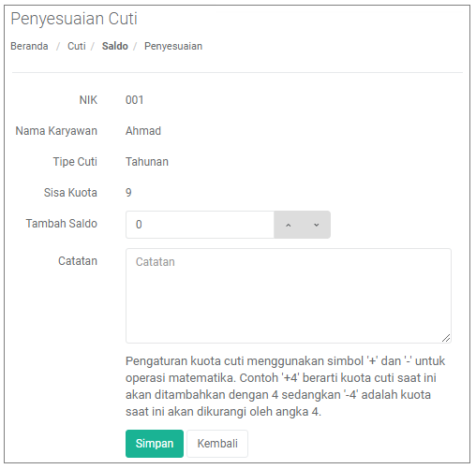476x469 pixels.
Task: Open Beranda breadcrumb link
Action: click(29, 46)
